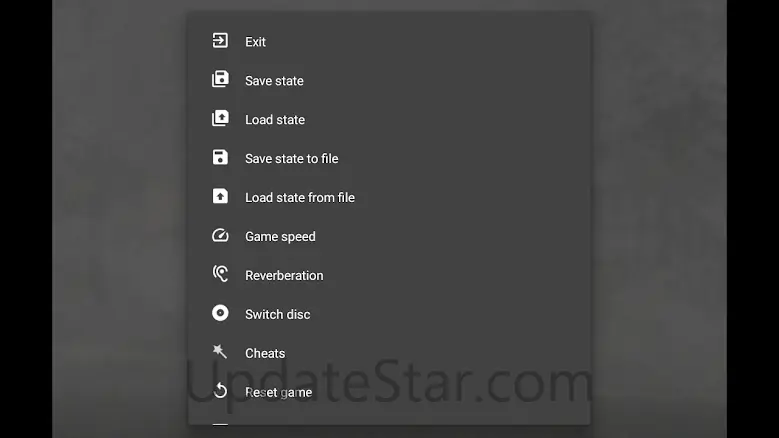This screenshot has width=779, height=438.
Task: Click the Save state to file floppy icon
Action: [x=220, y=158]
